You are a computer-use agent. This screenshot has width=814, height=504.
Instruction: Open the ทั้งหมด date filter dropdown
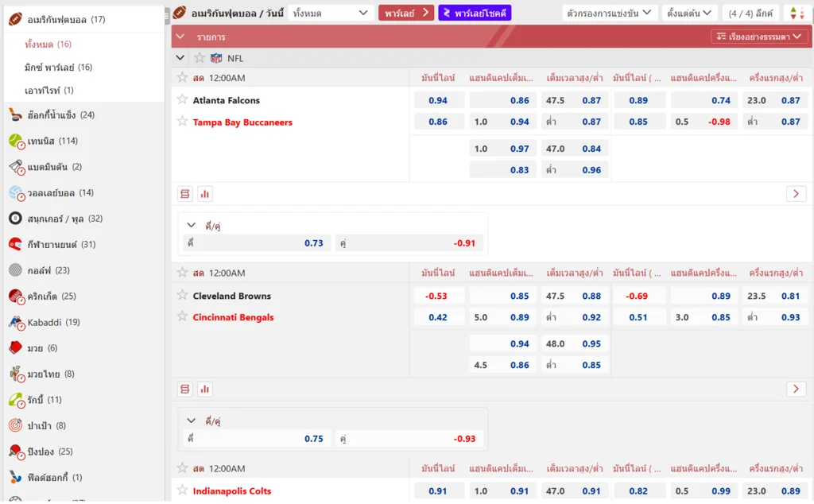(x=331, y=13)
